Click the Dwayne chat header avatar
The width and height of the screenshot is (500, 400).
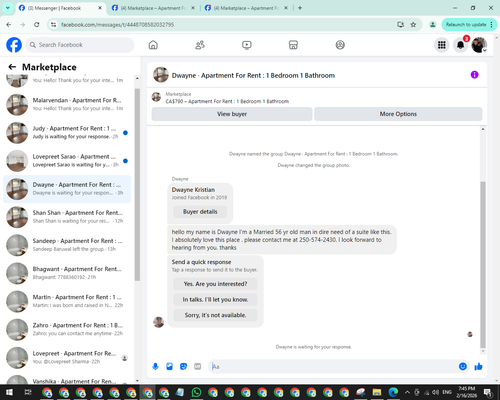tap(161, 75)
